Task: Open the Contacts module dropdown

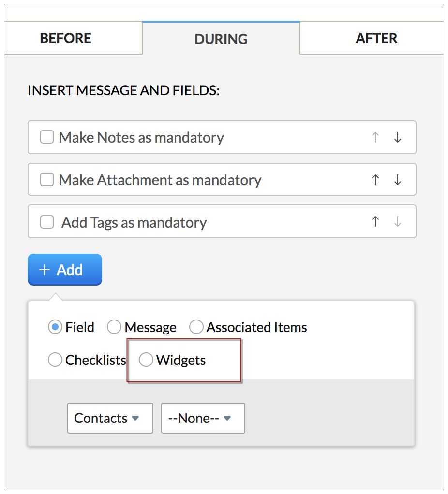Action: [110, 418]
